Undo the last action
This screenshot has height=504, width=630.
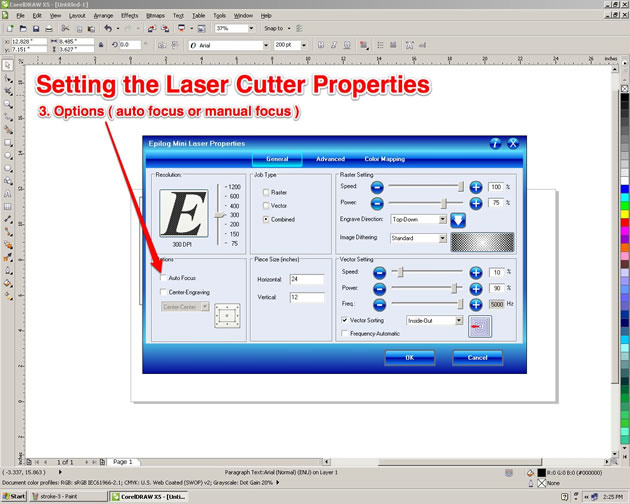[108, 29]
